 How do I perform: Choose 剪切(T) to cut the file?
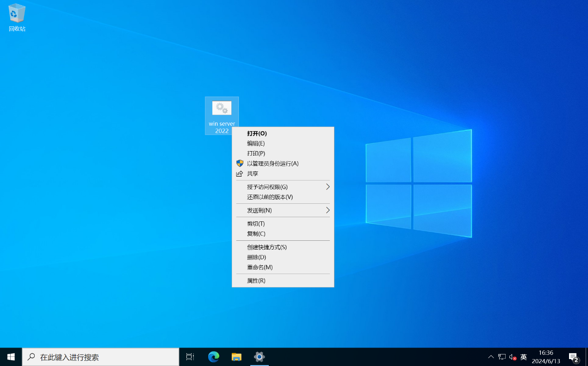point(283,224)
